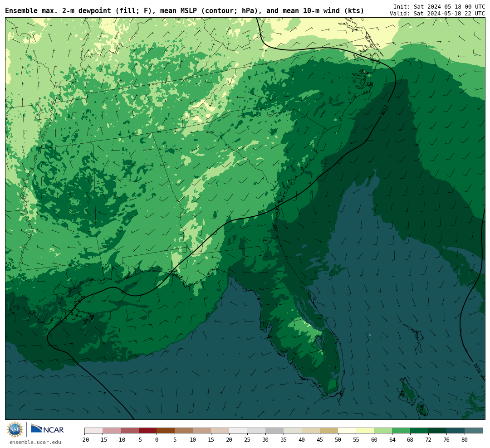The image size is (490, 448).
Task: Open the ensemble.ucar.edu link text
Action: 35,442
